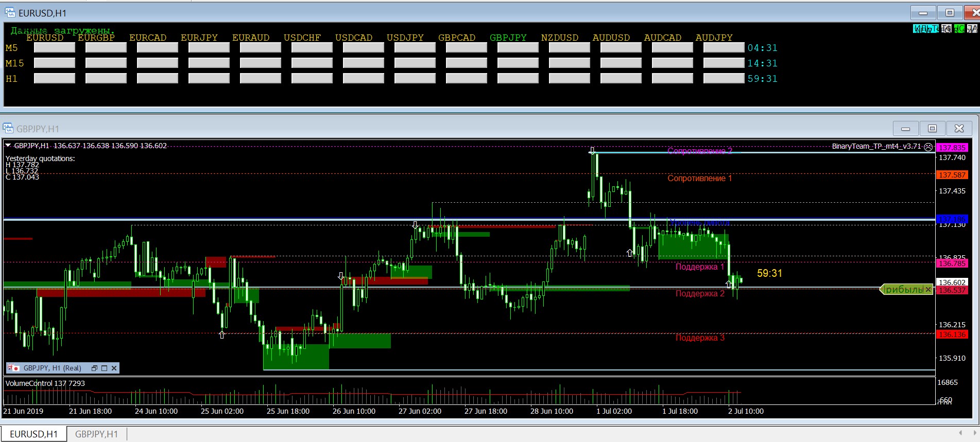The image size is (980, 442).
Task: Close the green Прибыль label with its X
Action: (928, 290)
